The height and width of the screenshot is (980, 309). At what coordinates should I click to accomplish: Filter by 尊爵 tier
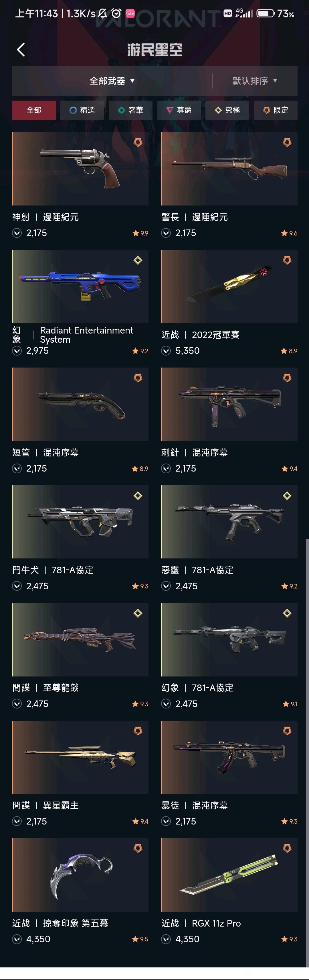point(179,110)
